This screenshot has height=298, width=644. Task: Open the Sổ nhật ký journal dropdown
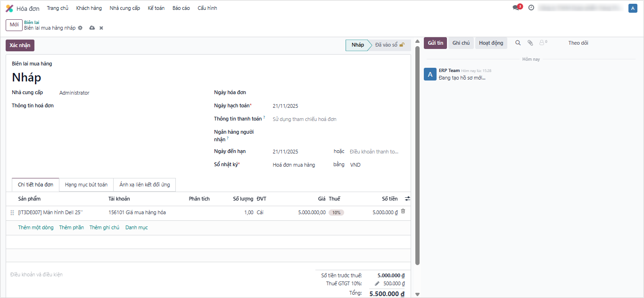coord(299,165)
